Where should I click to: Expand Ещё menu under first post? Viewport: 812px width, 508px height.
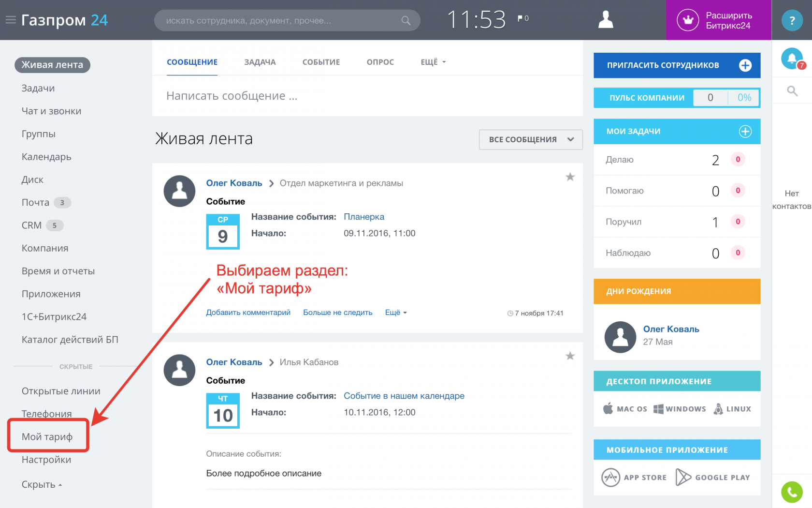point(396,313)
